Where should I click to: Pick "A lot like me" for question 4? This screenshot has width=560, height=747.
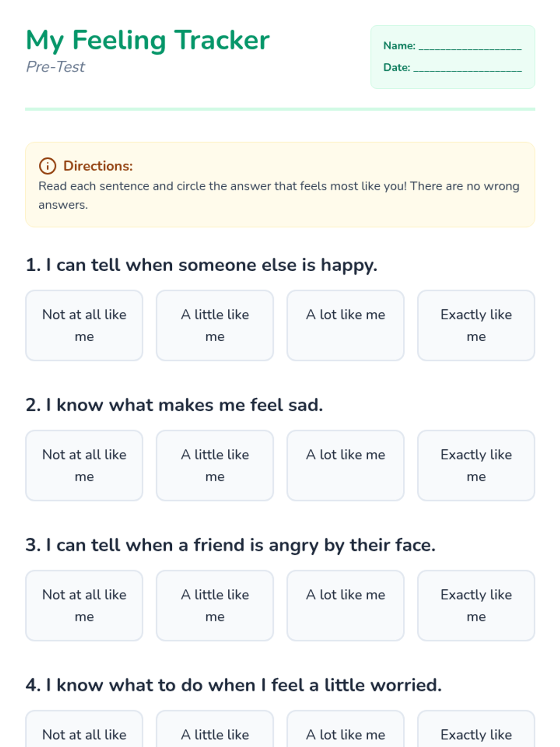click(345, 733)
